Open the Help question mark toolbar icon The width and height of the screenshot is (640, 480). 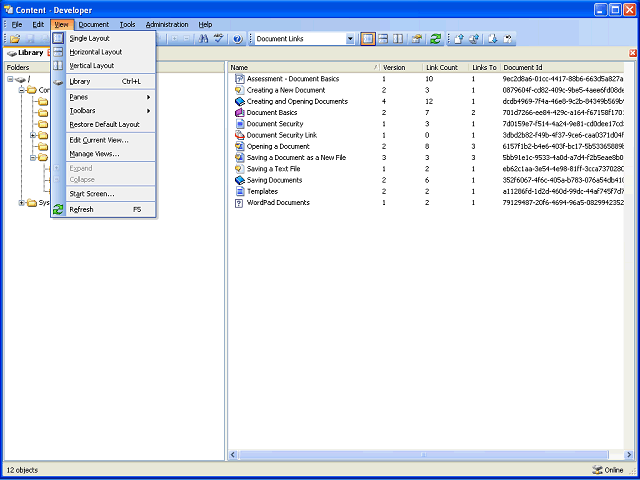coord(238,39)
